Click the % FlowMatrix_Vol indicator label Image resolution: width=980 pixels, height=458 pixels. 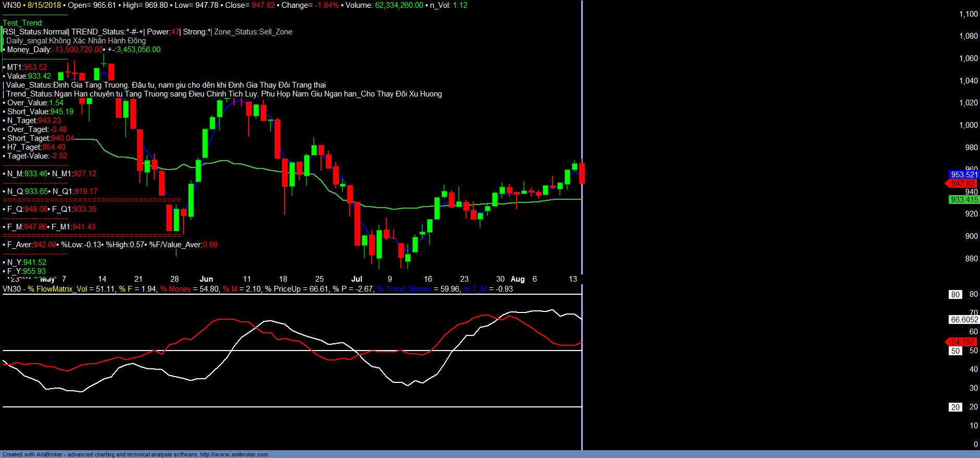[x=57, y=289]
